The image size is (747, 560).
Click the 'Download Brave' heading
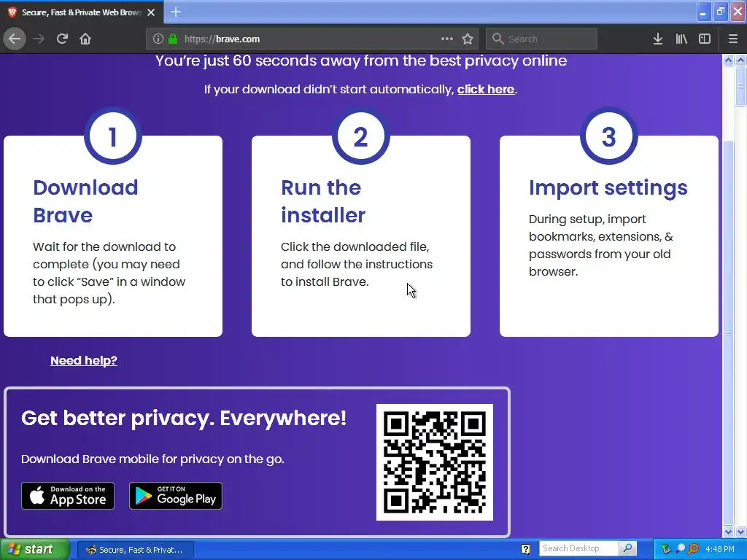[86, 201]
